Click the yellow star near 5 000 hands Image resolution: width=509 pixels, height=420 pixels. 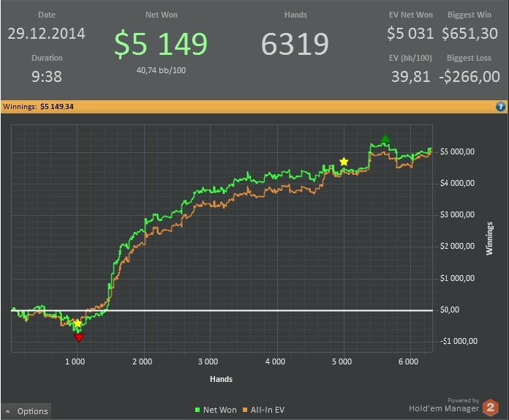coord(344,162)
